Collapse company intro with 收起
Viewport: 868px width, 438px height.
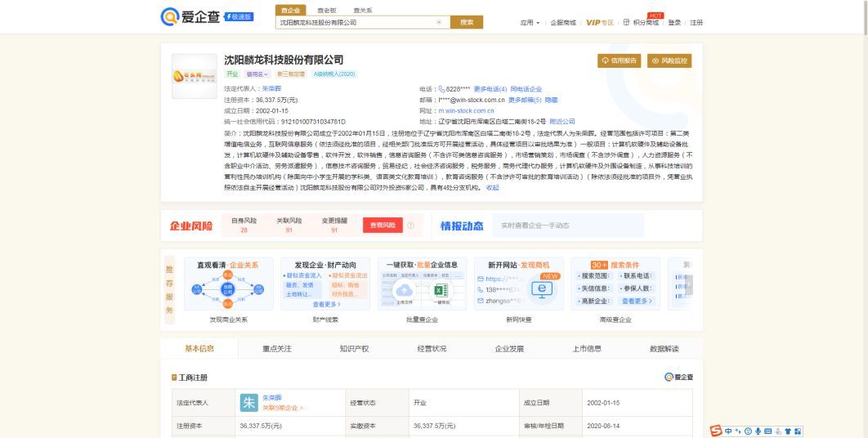coord(492,188)
